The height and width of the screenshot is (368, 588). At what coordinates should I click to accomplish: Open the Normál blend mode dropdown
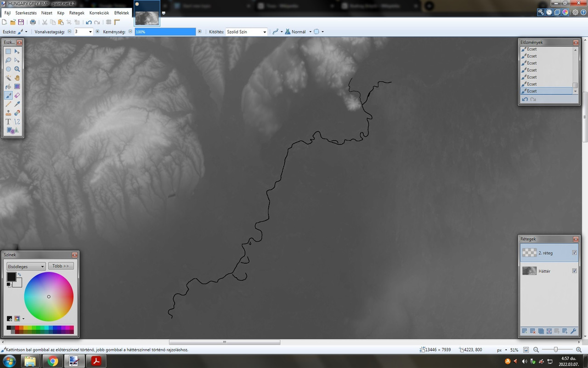[298, 32]
